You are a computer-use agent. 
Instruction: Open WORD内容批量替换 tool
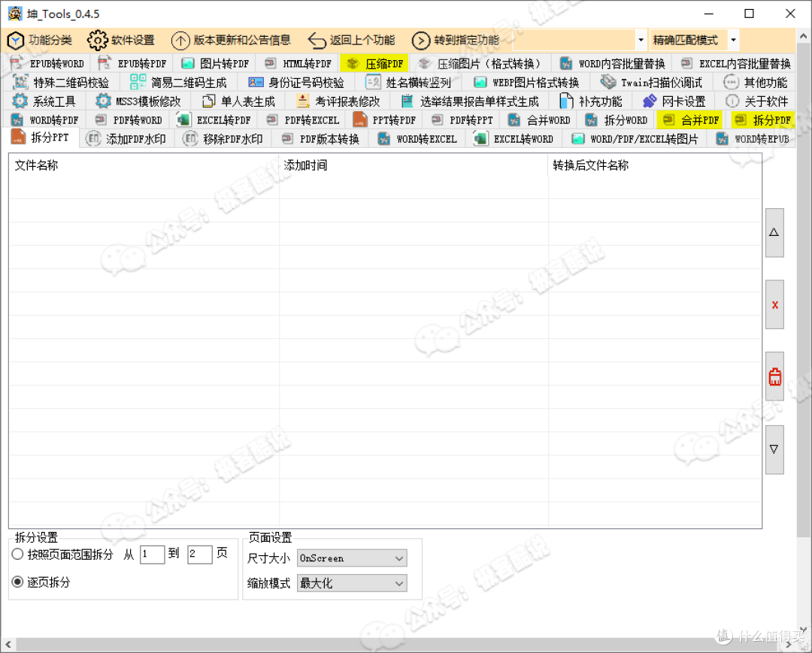click(612, 64)
